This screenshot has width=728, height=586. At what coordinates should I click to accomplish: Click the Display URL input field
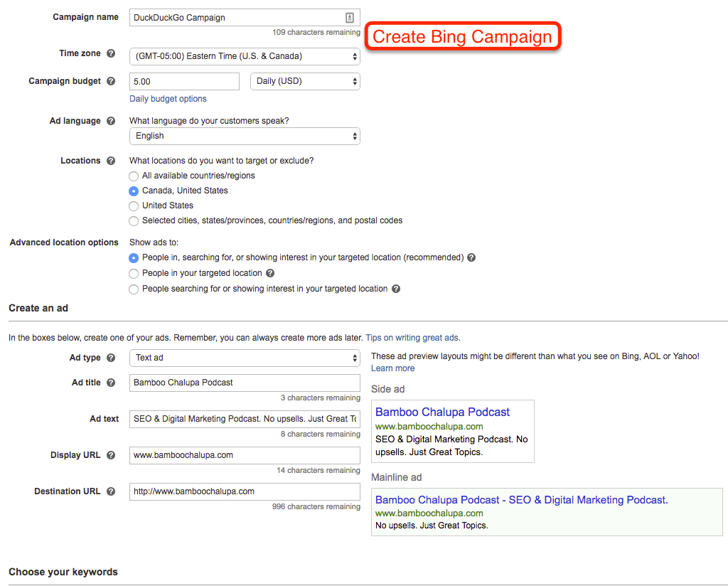click(245, 455)
